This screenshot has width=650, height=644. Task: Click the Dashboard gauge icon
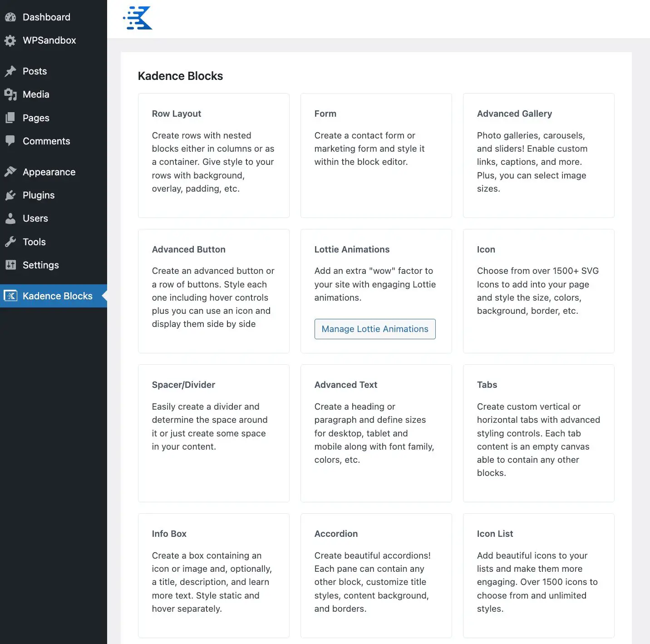point(10,17)
